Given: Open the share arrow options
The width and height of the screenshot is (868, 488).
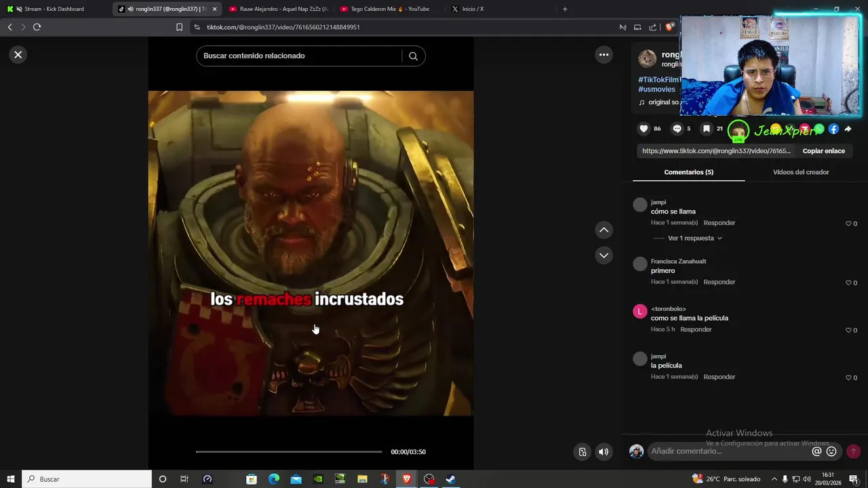Looking at the screenshot, I should pyautogui.click(x=848, y=129).
